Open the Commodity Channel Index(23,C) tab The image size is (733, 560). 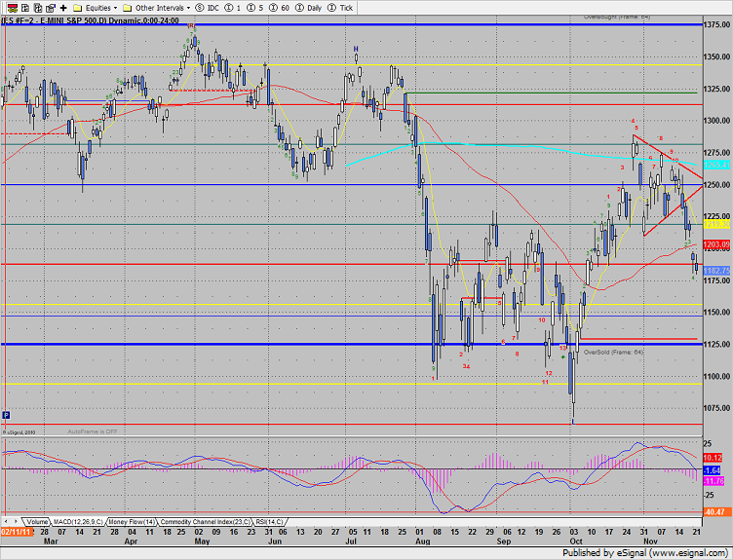(206, 522)
